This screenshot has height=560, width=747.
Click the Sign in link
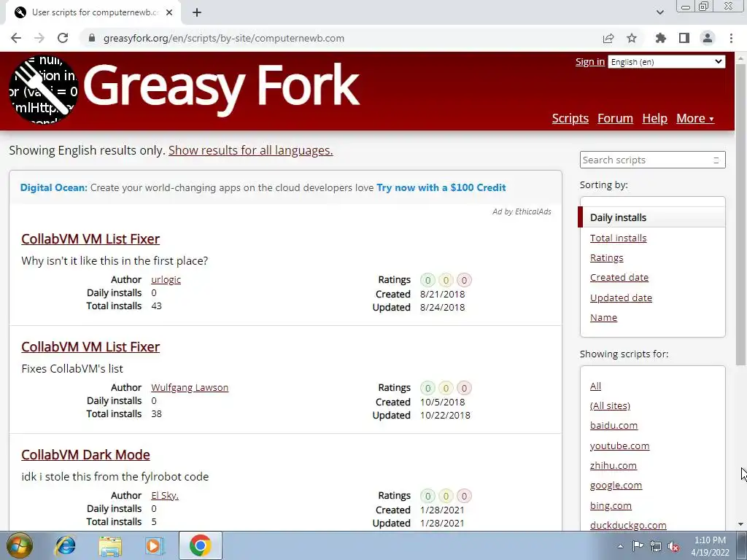click(x=589, y=61)
